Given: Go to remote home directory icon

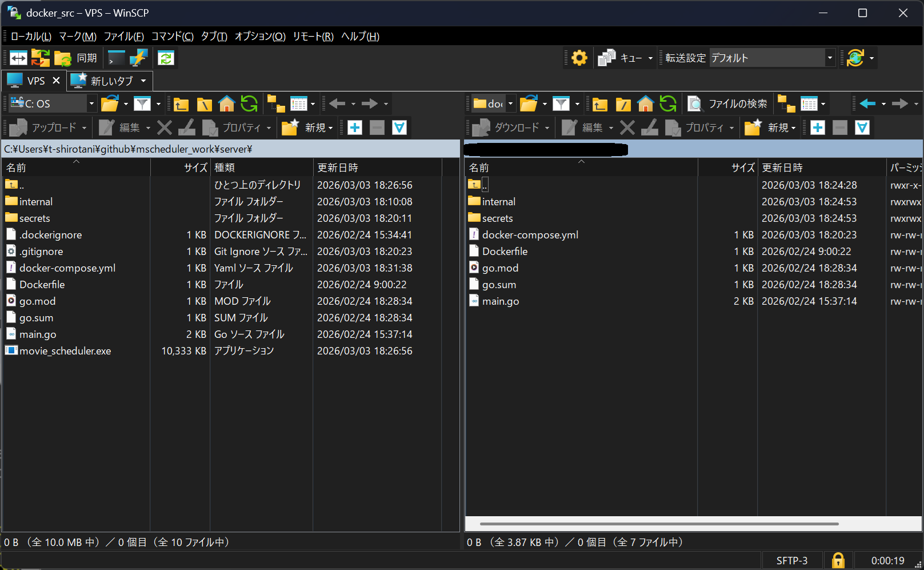Looking at the screenshot, I should pos(645,103).
